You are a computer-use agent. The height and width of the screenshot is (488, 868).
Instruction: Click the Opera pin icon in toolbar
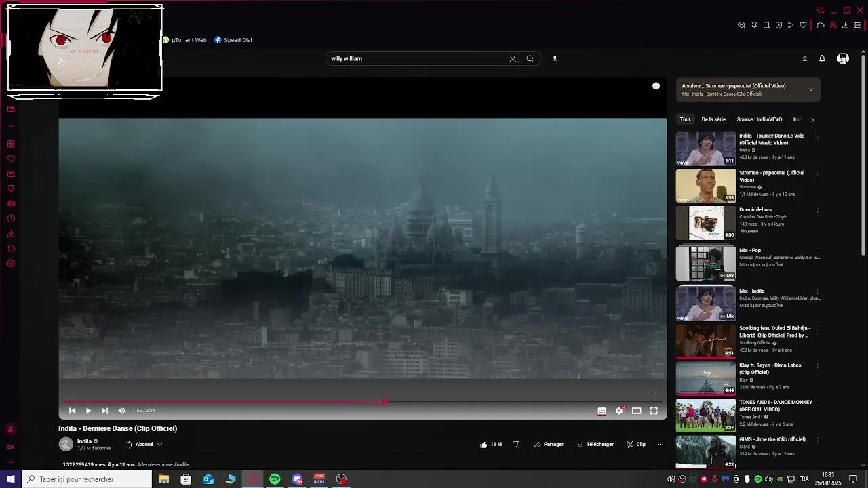point(754,25)
